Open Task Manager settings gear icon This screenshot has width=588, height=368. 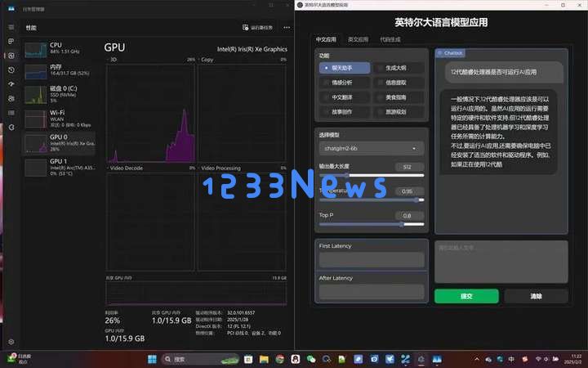pyautogui.click(x=11, y=342)
